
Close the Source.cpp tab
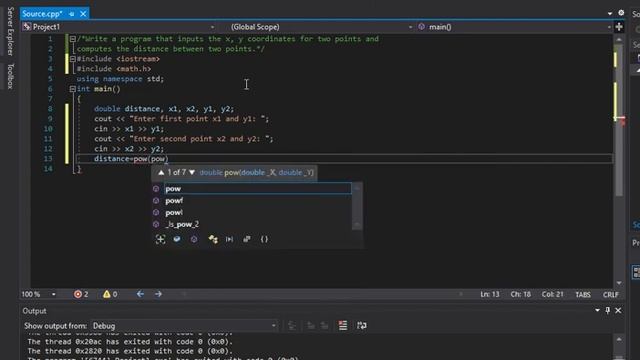pyautogui.click(x=83, y=14)
